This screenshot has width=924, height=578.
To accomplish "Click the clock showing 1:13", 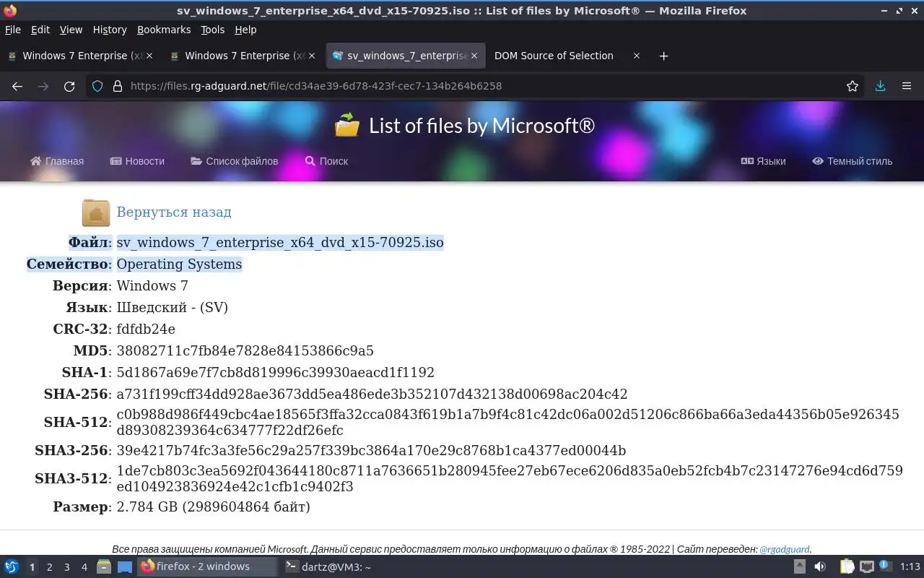I will click(x=910, y=566).
